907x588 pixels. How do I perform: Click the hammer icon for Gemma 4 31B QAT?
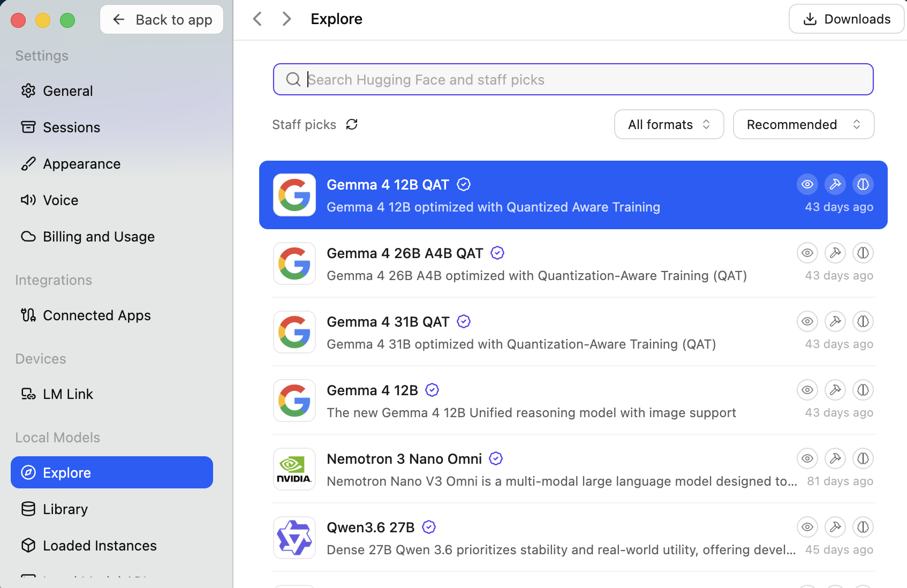(835, 321)
